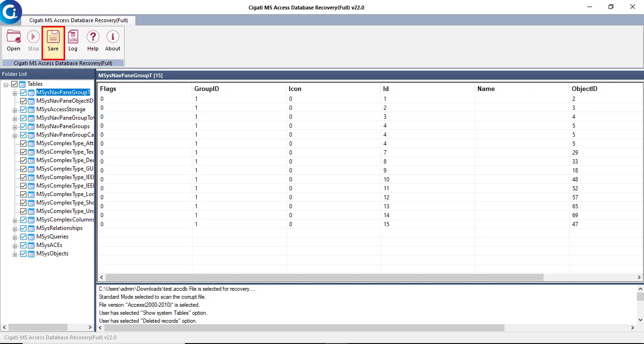Click log line about 'Deleted records' option

coord(148,321)
